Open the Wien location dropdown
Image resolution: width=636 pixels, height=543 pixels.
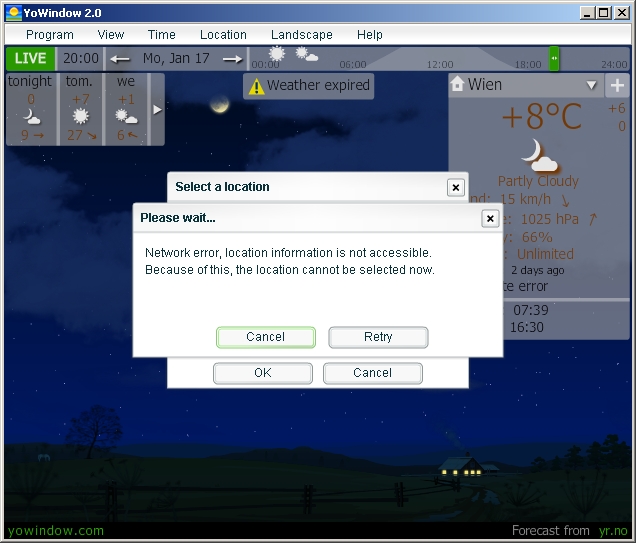coord(591,85)
